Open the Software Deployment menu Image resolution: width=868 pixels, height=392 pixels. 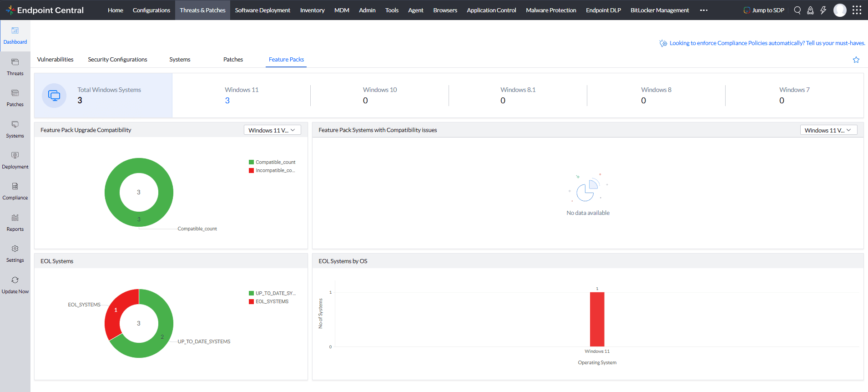262,10
